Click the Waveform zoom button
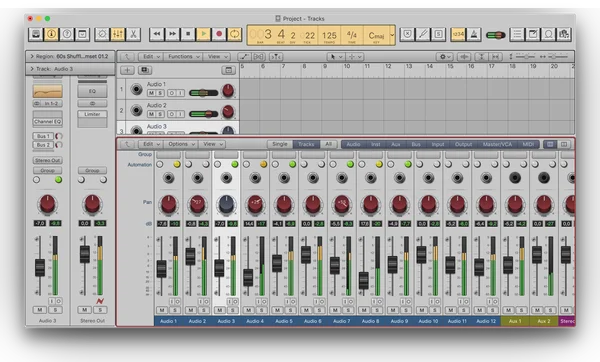 tap(464, 57)
